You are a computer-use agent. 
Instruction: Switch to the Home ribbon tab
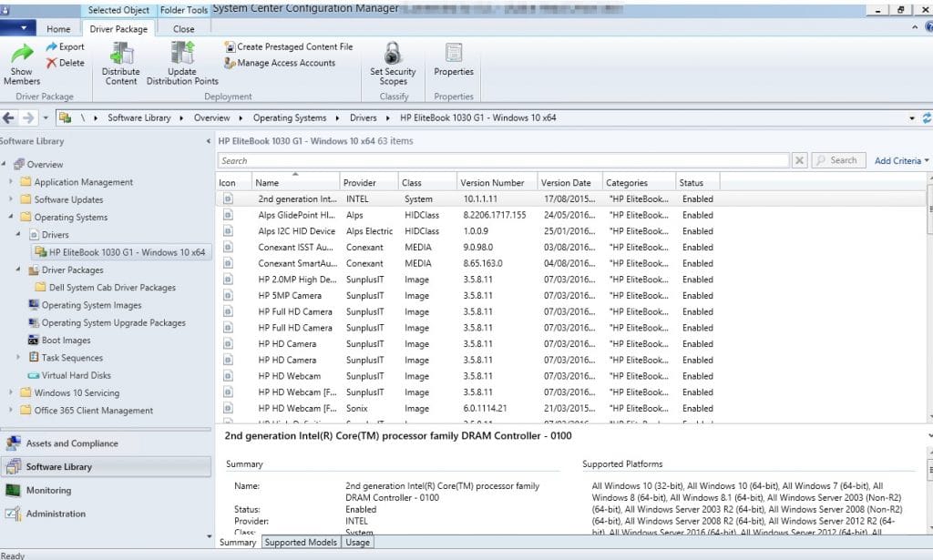tap(58, 28)
